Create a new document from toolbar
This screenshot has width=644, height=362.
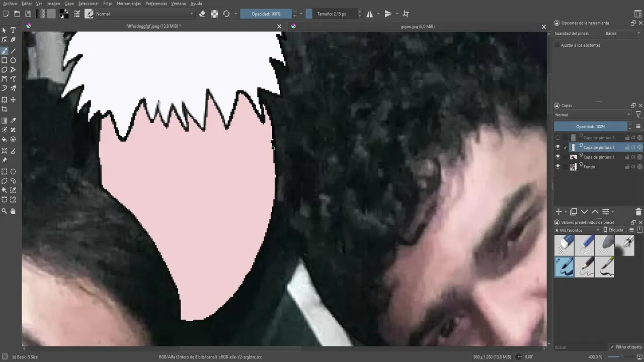6,14
